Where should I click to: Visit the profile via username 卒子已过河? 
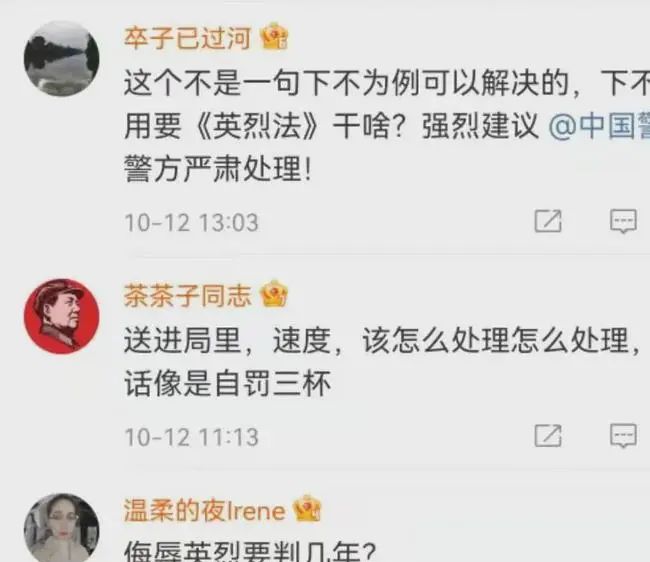(188, 38)
